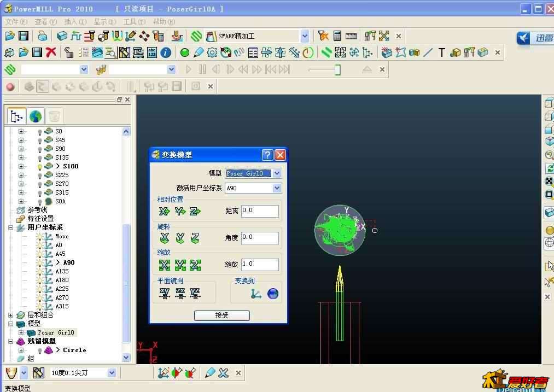Select the Move workplane in tree

coord(62,236)
